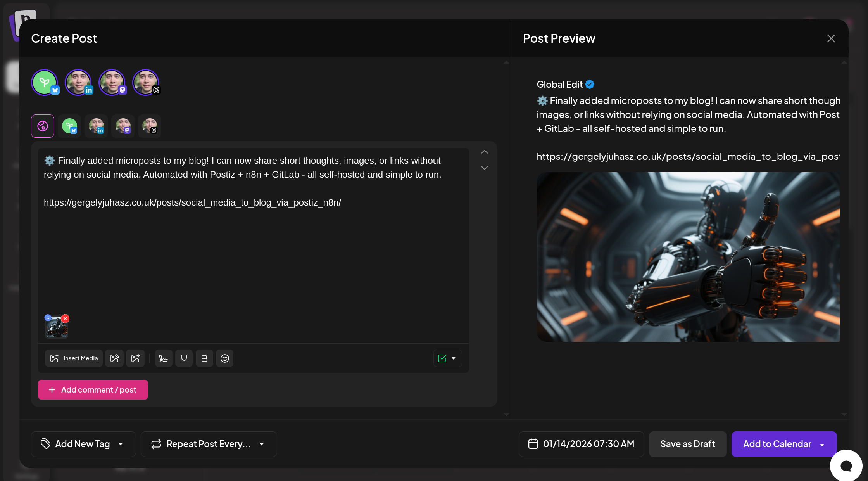Toggle the Threads account avatar selection
The height and width of the screenshot is (481, 868).
click(x=146, y=82)
